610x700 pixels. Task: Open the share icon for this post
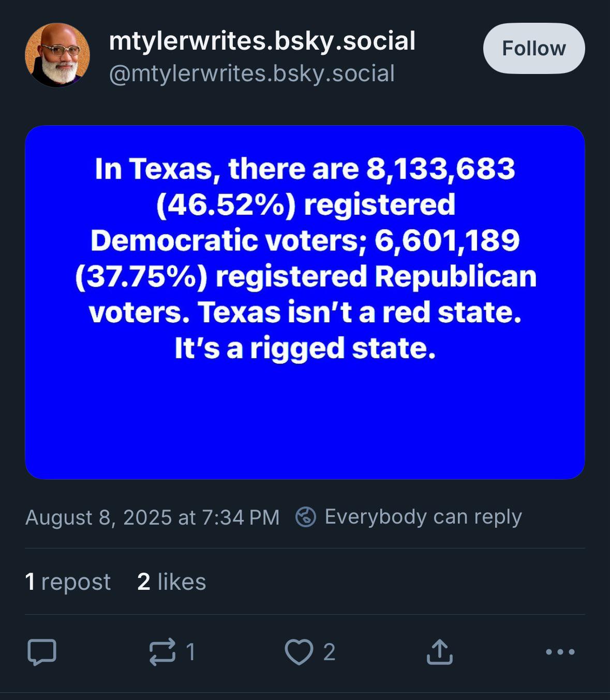tap(439, 651)
